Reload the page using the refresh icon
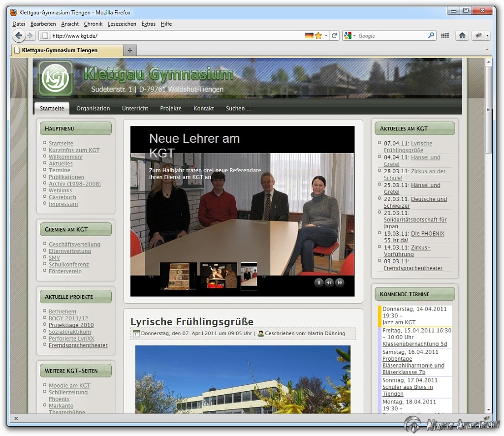 (x=335, y=35)
